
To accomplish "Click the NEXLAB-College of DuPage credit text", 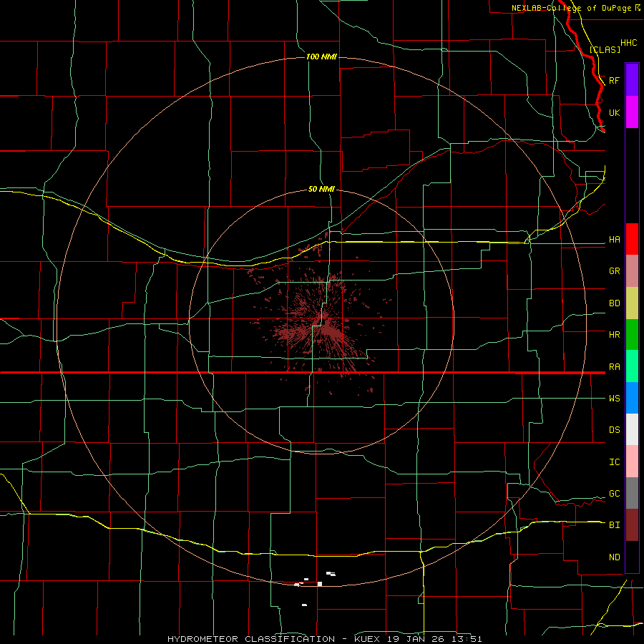I will coord(572,8).
